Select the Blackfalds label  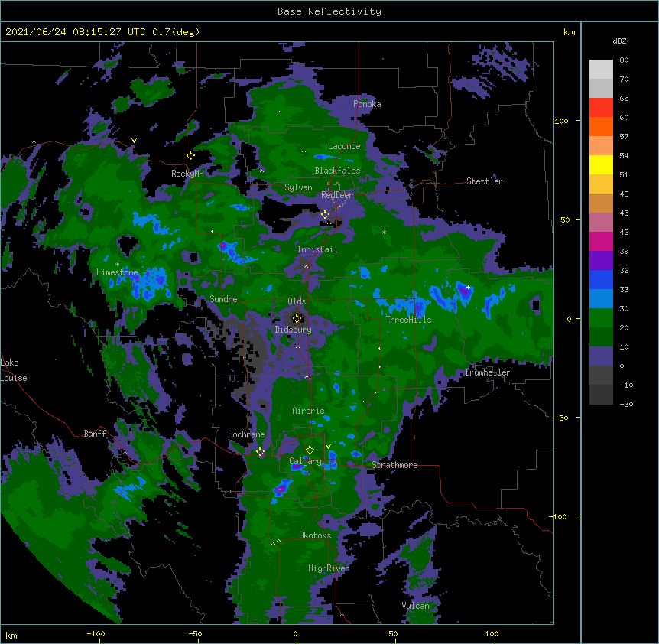point(337,171)
